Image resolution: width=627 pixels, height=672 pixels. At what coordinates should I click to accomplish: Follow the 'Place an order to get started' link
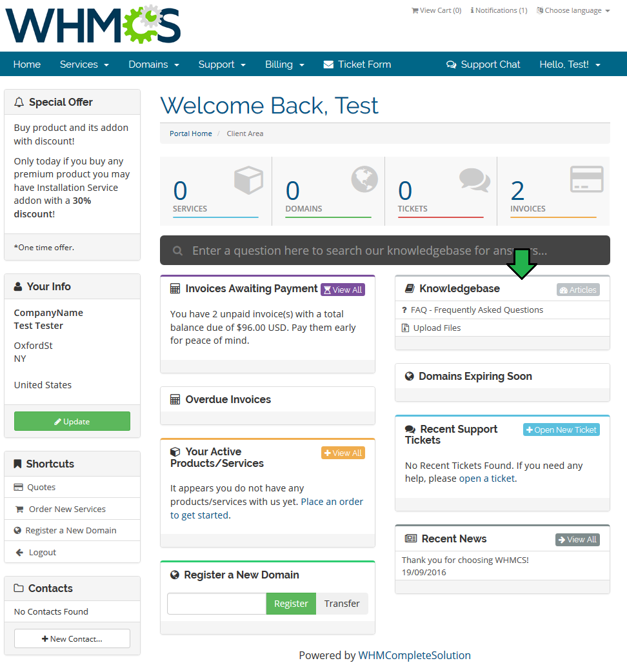coord(266,508)
